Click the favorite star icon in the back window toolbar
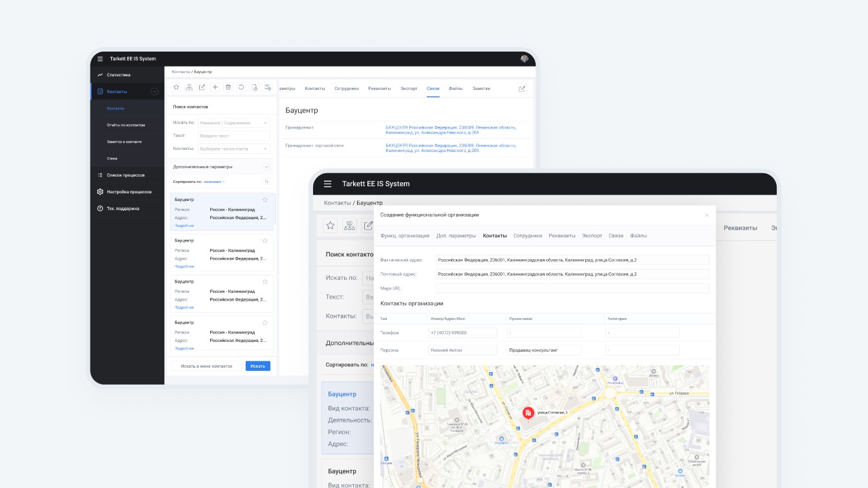The width and height of the screenshot is (868, 488). [176, 87]
